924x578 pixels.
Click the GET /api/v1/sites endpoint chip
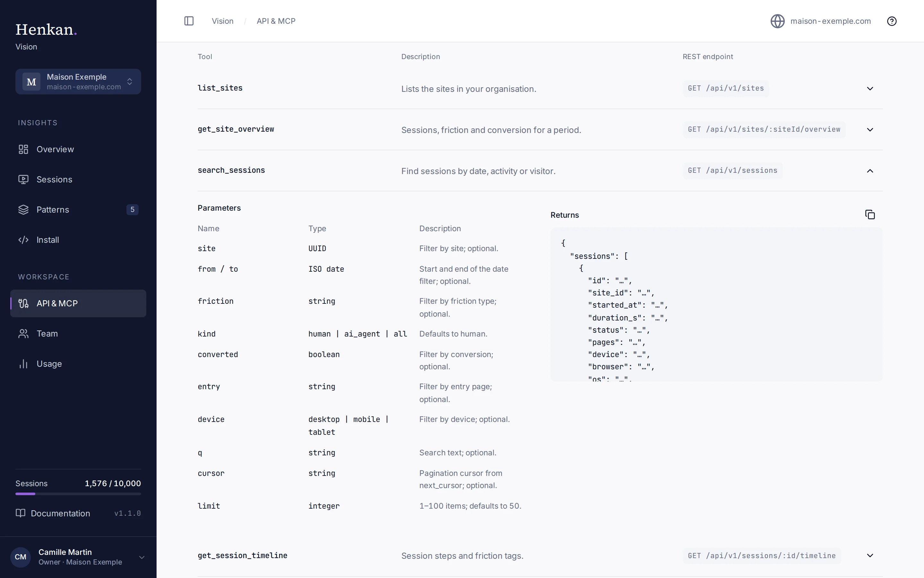725,88
